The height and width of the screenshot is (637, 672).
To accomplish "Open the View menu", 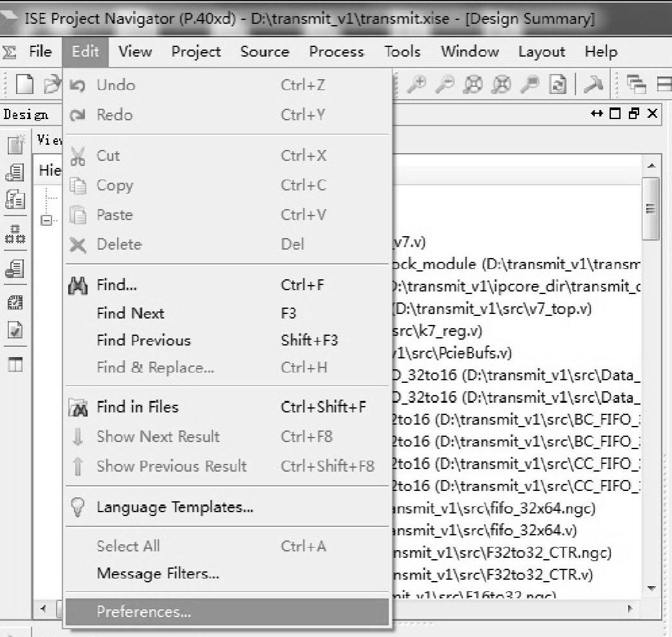I will coord(135,51).
